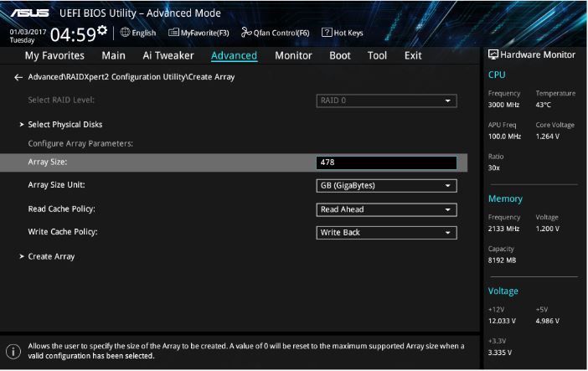Click MyFavorite(F3) button
The image size is (588, 371).
(x=199, y=33)
